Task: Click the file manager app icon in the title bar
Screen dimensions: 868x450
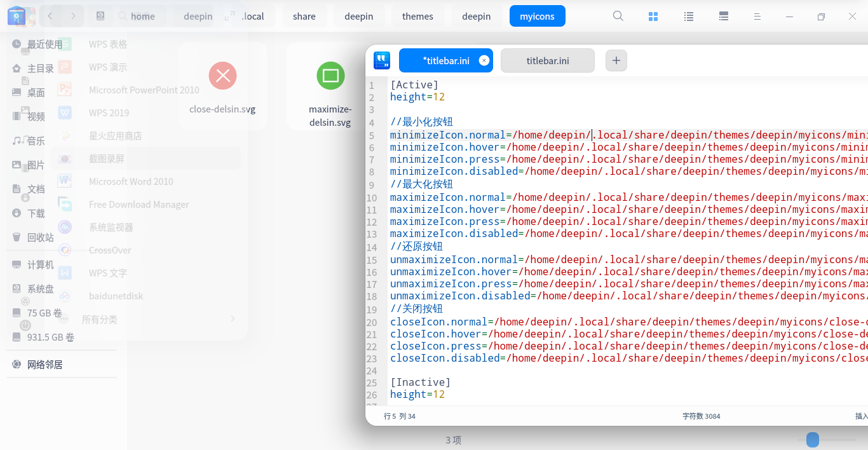Action: pos(17,17)
